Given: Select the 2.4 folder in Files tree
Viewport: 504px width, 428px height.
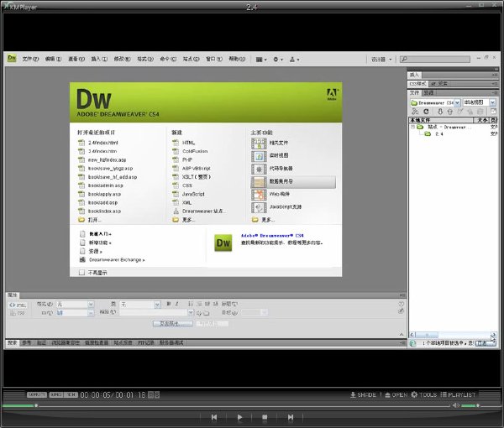Looking at the screenshot, I should point(433,134).
